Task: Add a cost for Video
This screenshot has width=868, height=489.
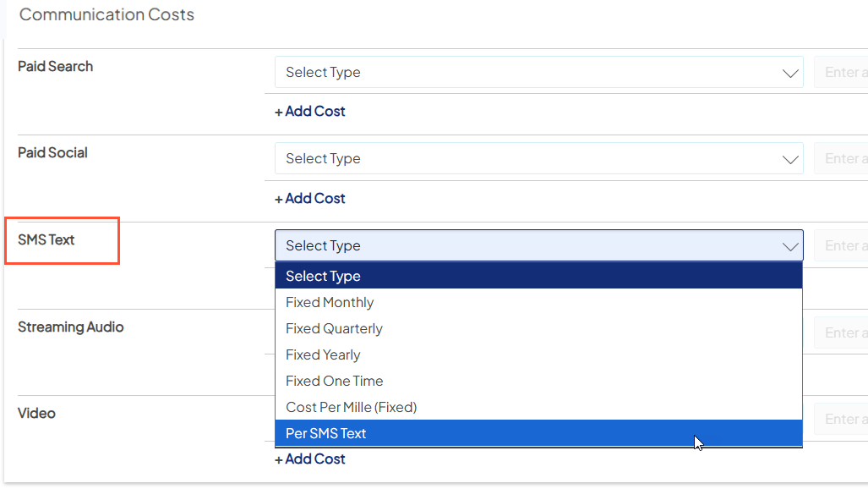Action: tap(310, 459)
